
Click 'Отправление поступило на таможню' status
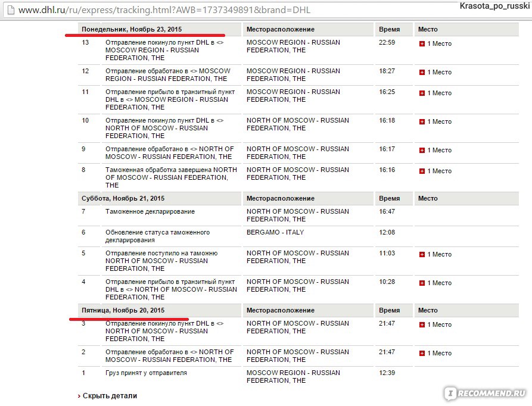pos(161,253)
